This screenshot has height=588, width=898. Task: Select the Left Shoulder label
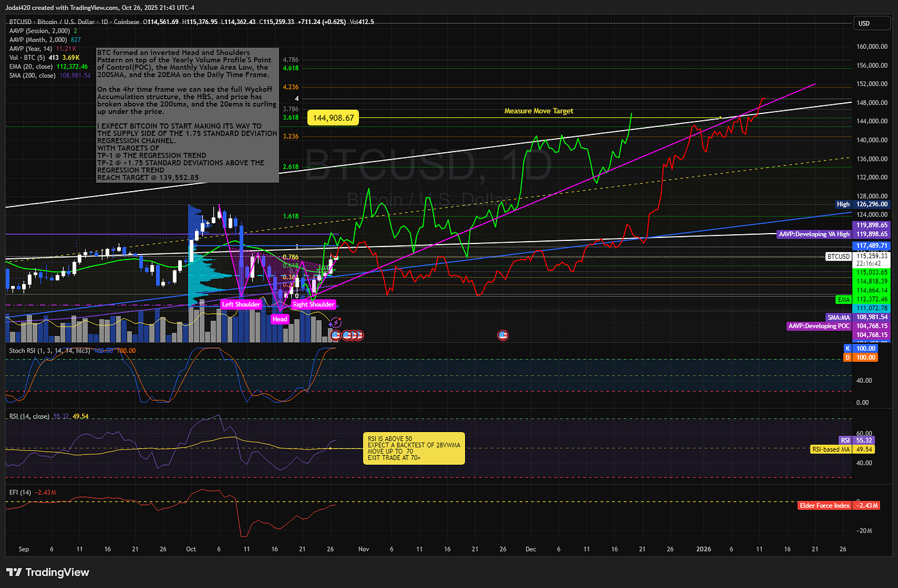241,304
